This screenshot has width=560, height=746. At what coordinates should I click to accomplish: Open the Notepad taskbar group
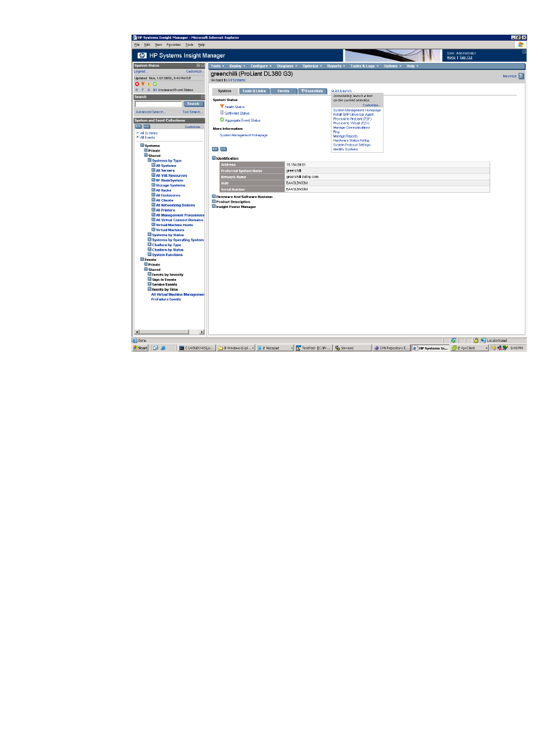coord(275,348)
